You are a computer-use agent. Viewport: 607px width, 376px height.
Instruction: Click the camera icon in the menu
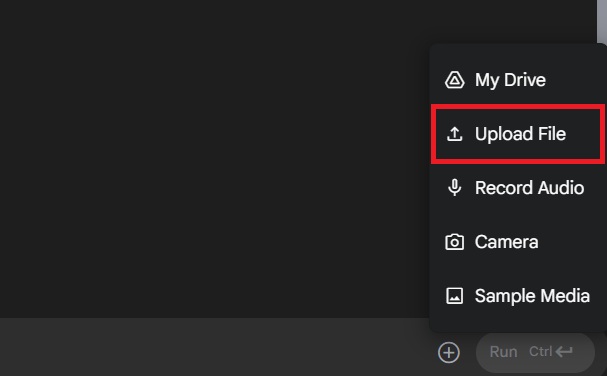pos(454,242)
